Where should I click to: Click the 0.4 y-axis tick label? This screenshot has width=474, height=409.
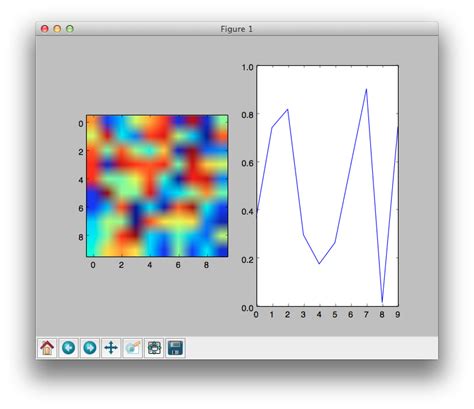247,211
